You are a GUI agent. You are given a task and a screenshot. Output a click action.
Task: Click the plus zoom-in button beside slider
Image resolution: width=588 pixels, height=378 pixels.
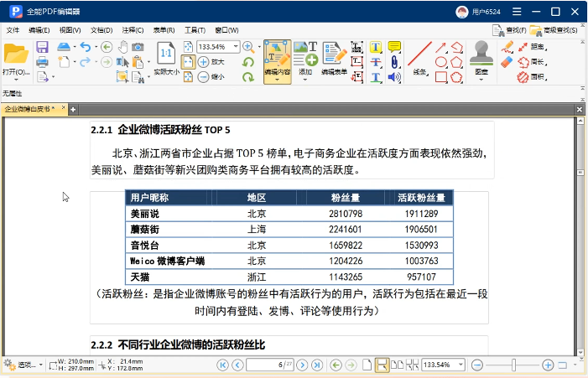point(548,365)
